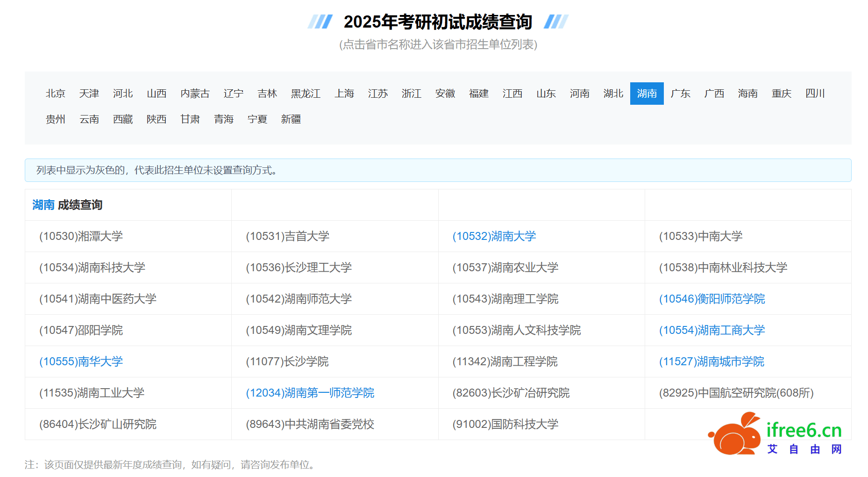
Task: Choose the 新疆 province tab
Action: pos(291,119)
